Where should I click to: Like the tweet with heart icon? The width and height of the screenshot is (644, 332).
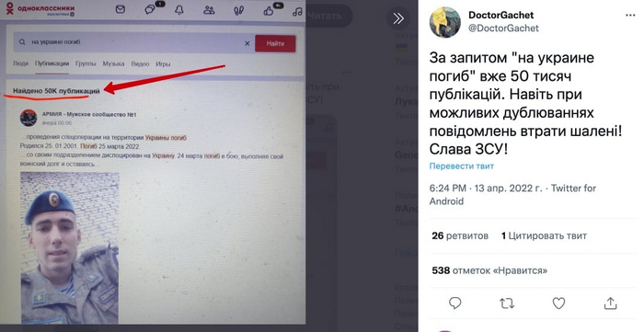tap(558, 303)
